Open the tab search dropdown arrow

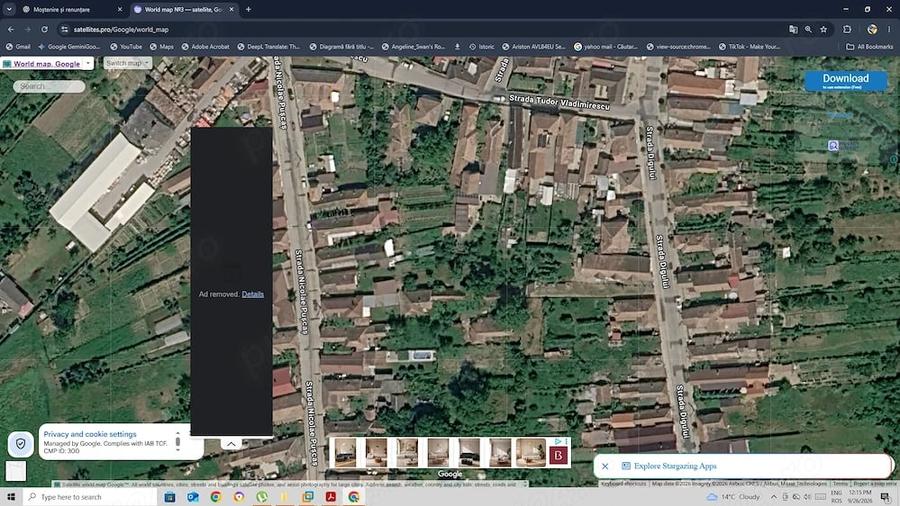pyautogui.click(x=9, y=9)
